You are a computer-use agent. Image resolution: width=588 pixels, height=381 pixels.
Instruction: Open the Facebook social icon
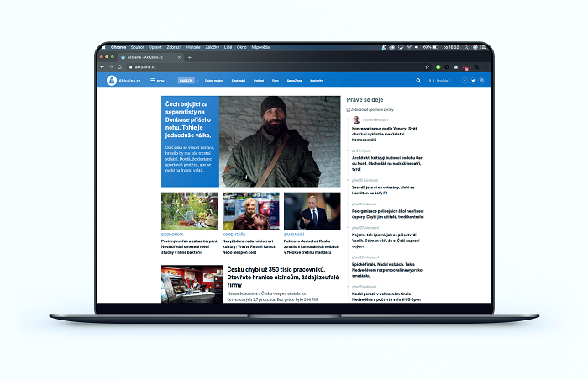click(465, 81)
